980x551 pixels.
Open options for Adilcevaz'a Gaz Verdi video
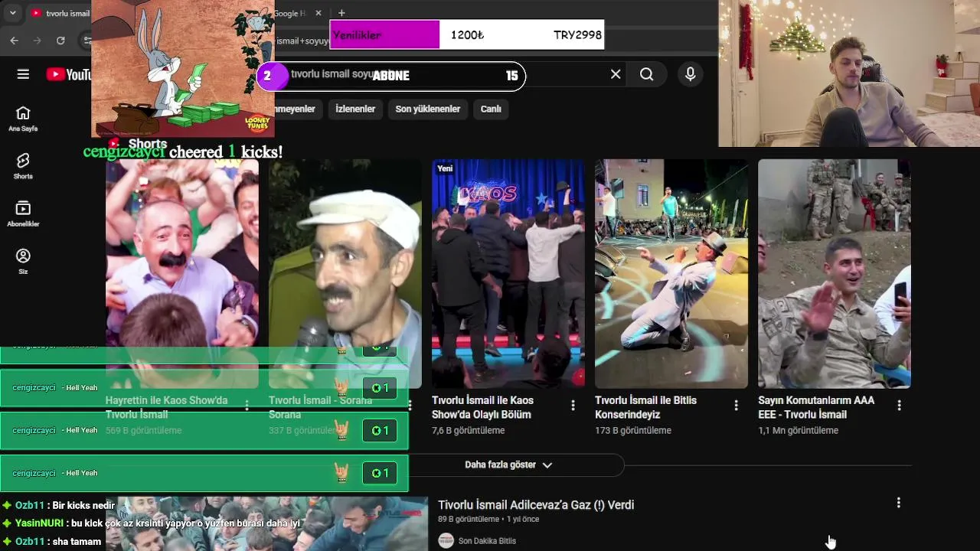click(x=898, y=503)
